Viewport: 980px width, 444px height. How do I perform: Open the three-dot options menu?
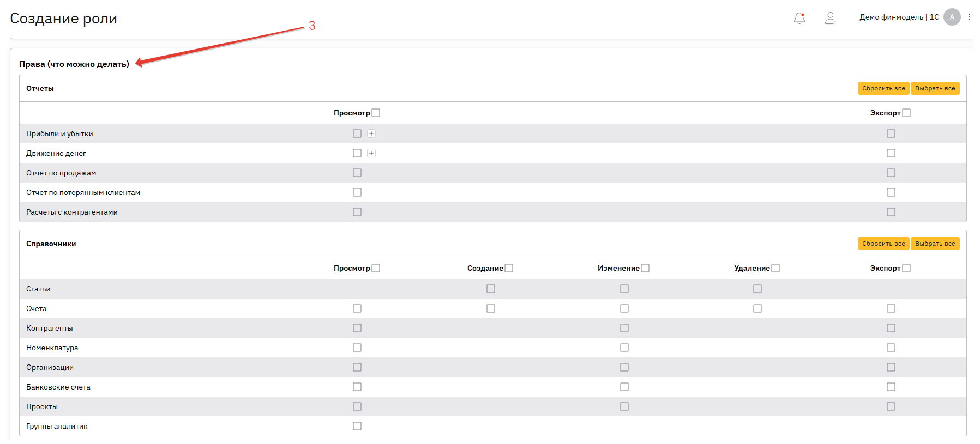click(x=970, y=17)
